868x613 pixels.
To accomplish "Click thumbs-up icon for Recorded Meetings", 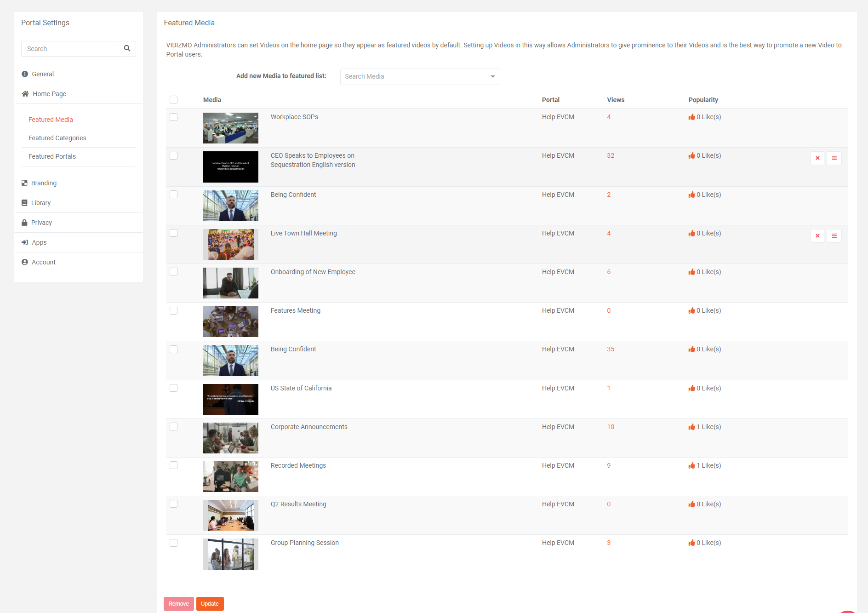I will (x=691, y=465).
